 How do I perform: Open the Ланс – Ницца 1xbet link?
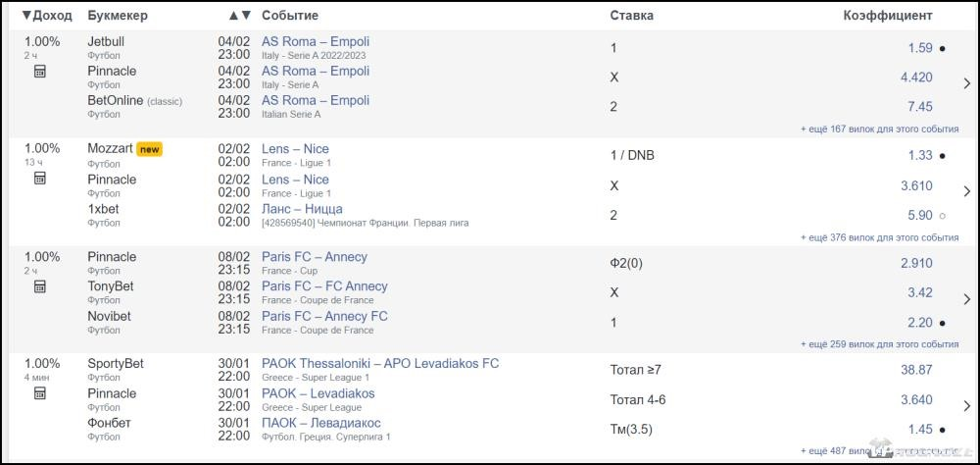(x=302, y=208)
